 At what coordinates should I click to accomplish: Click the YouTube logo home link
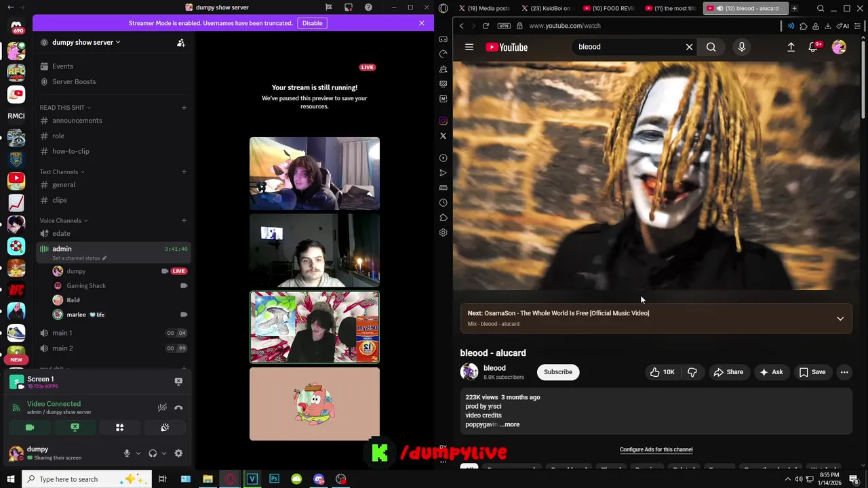pos(507,47)
